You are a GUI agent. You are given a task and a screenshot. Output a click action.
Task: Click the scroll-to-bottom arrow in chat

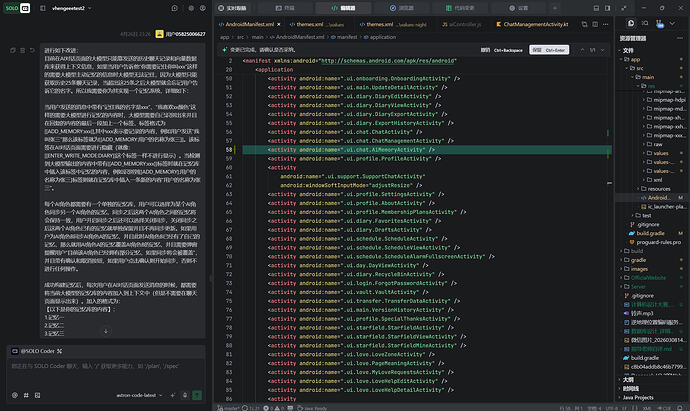(x=106, y=331)
